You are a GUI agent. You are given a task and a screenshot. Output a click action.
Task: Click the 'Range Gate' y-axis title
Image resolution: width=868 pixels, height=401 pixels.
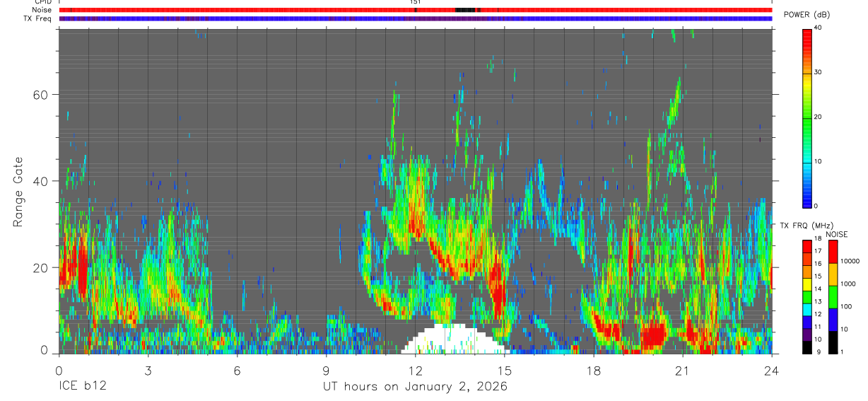[x=18, y=192]
